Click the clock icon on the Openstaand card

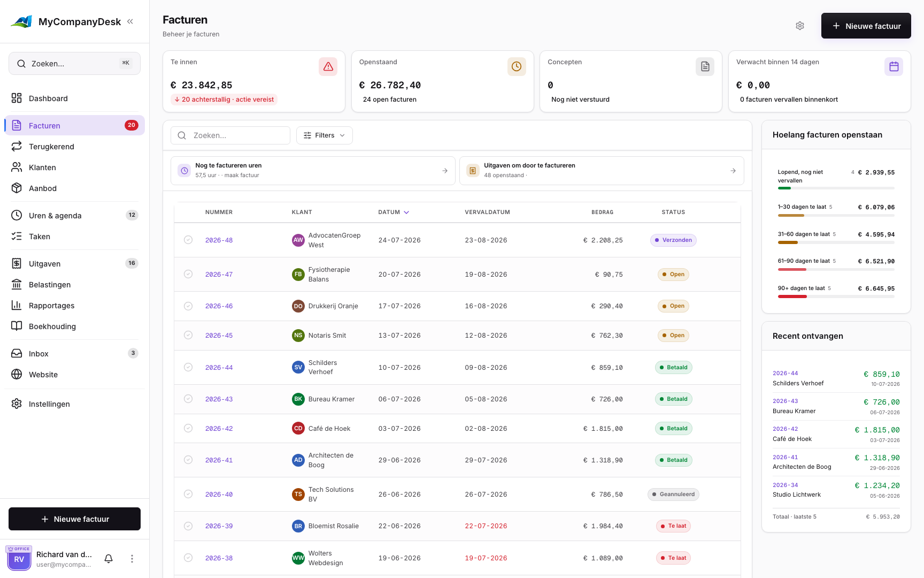pos(517,66)
